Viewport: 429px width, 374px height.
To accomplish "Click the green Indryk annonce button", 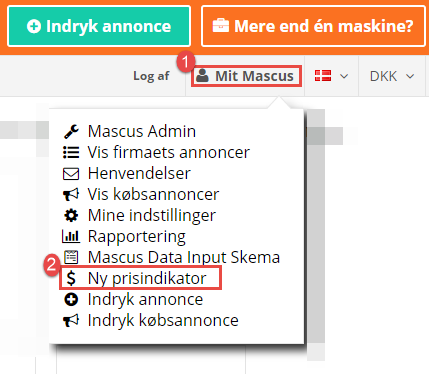I will [x=99, y=26].
